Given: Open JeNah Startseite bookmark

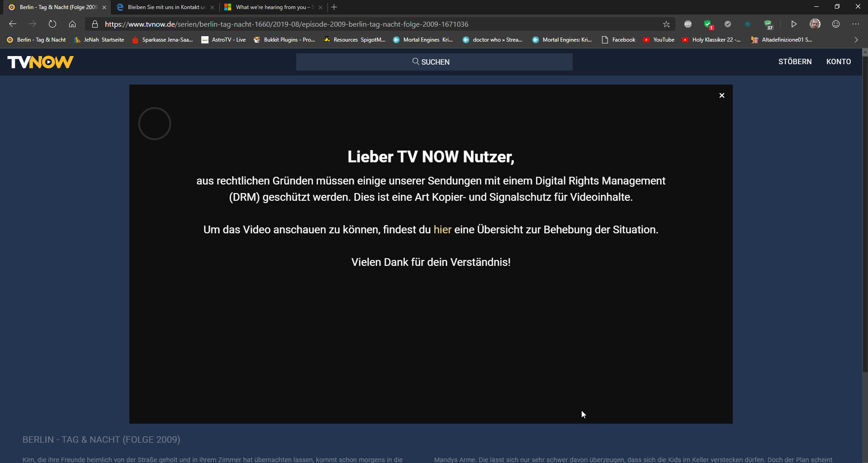Looking at the screenshot, I should tap(99, 40).
